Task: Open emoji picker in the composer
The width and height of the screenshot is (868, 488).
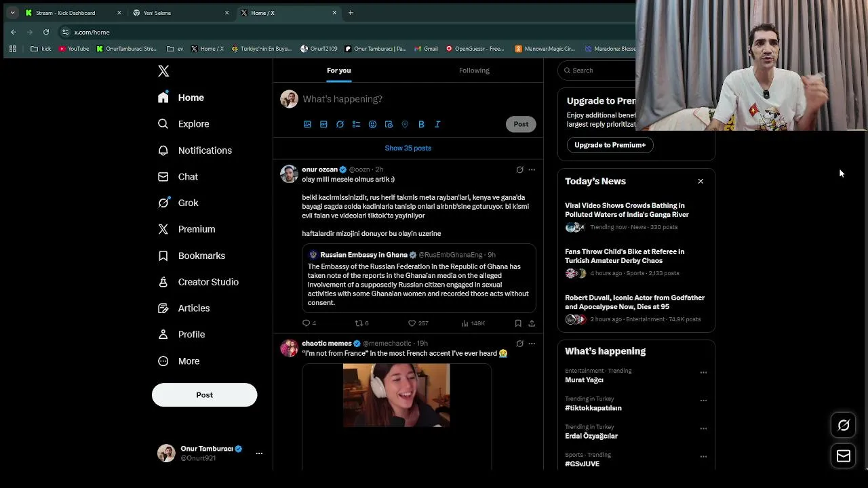Action: pyautogui.click(x=372, y=124)
